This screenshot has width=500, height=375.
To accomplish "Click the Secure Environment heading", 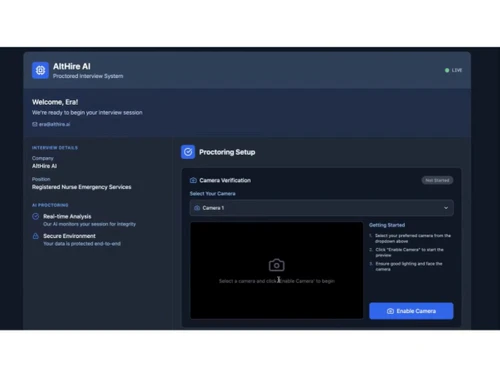I will [x=69, y=236].
